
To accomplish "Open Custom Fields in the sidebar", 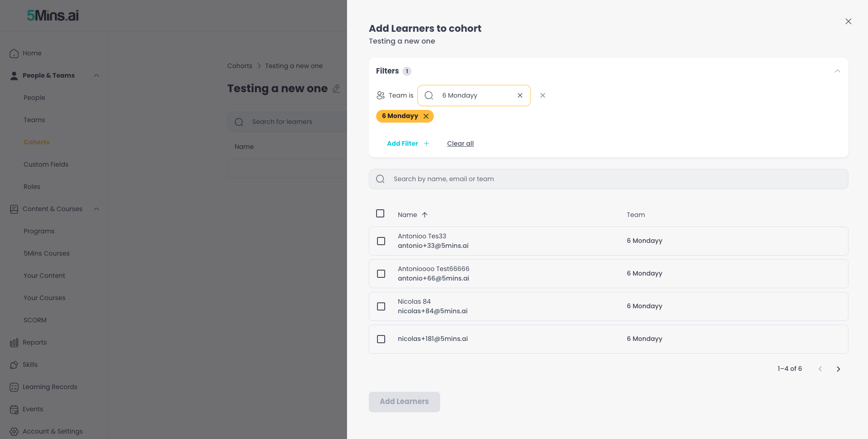I will pyautogui.click(x=46, y=164).
